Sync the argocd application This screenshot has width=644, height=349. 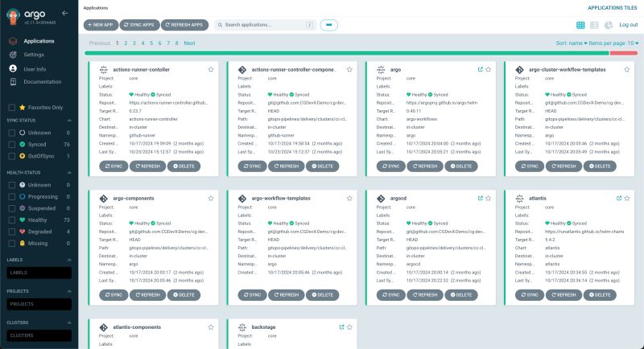391,295
